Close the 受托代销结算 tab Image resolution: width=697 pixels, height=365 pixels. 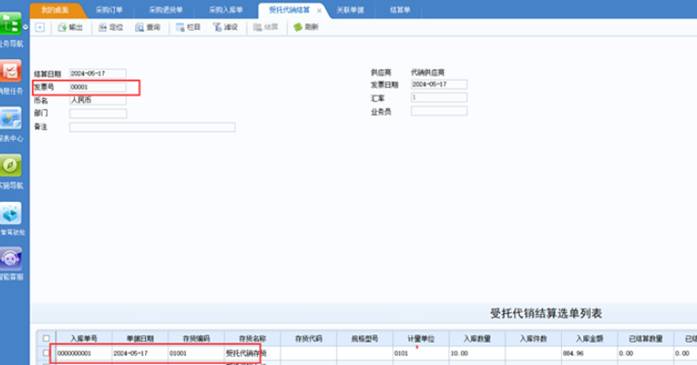click(319, 10)
